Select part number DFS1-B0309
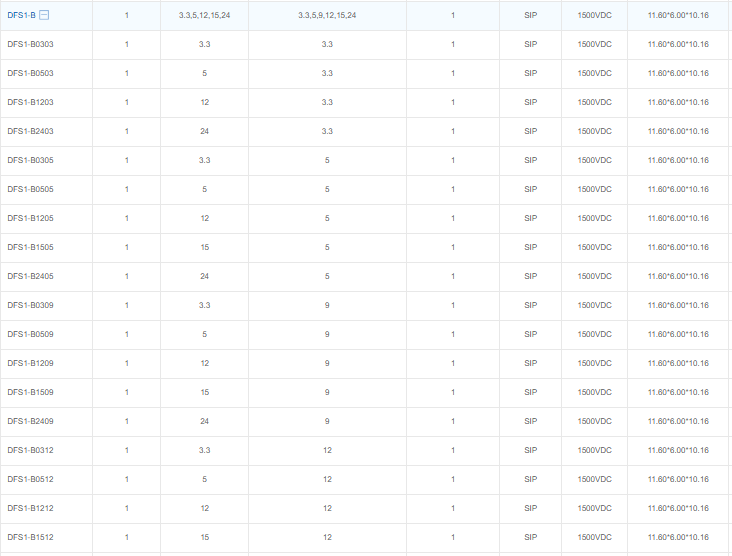This screenshot has height=556, width=732. pyautogui.click(x=30, y=305)
